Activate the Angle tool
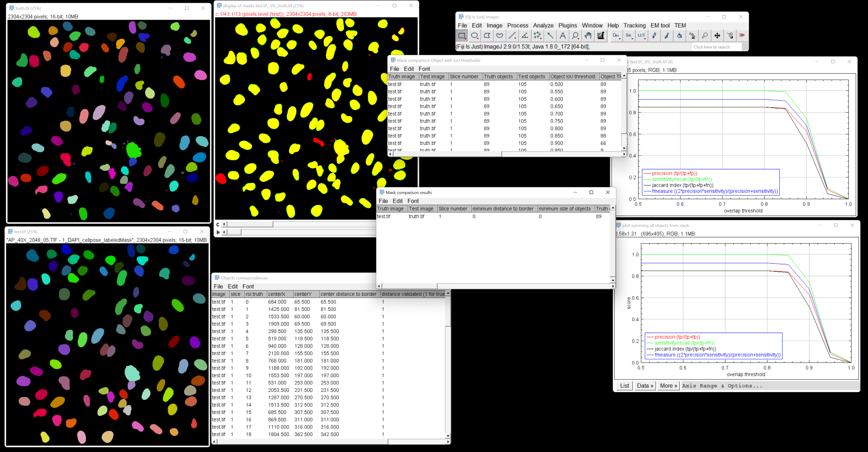This screenshot has width=868, height=452. 525,35
